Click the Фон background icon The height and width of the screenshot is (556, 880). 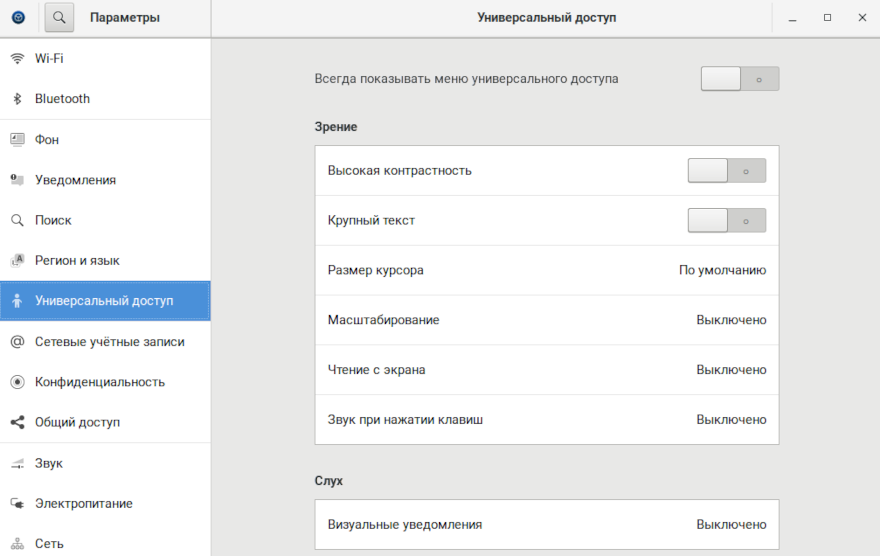click(17, 140)
